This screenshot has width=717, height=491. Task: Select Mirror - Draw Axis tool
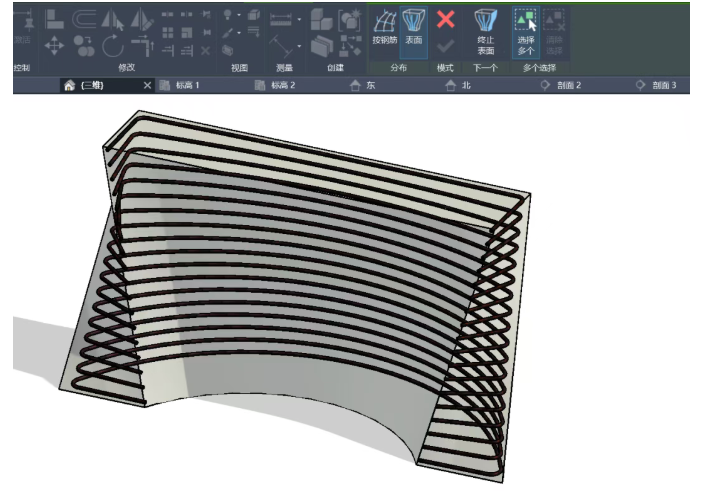[x=142, y=19]
